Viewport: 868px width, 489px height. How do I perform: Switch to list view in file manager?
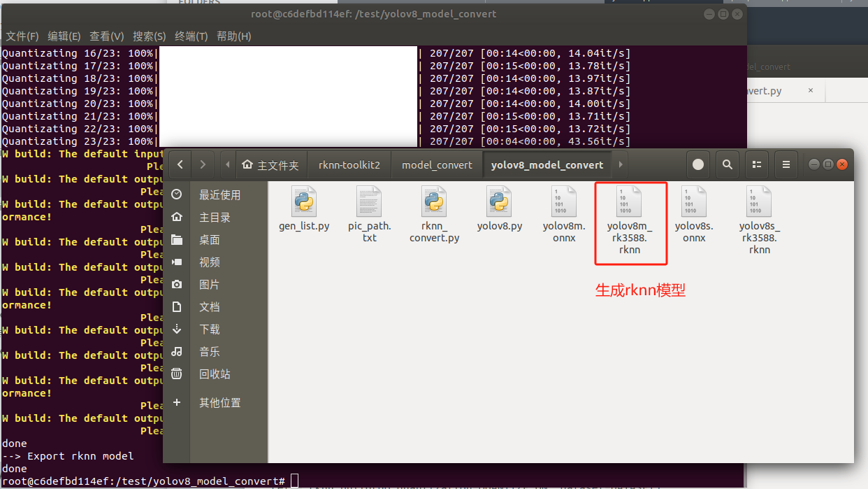click(x=756, y=164)
